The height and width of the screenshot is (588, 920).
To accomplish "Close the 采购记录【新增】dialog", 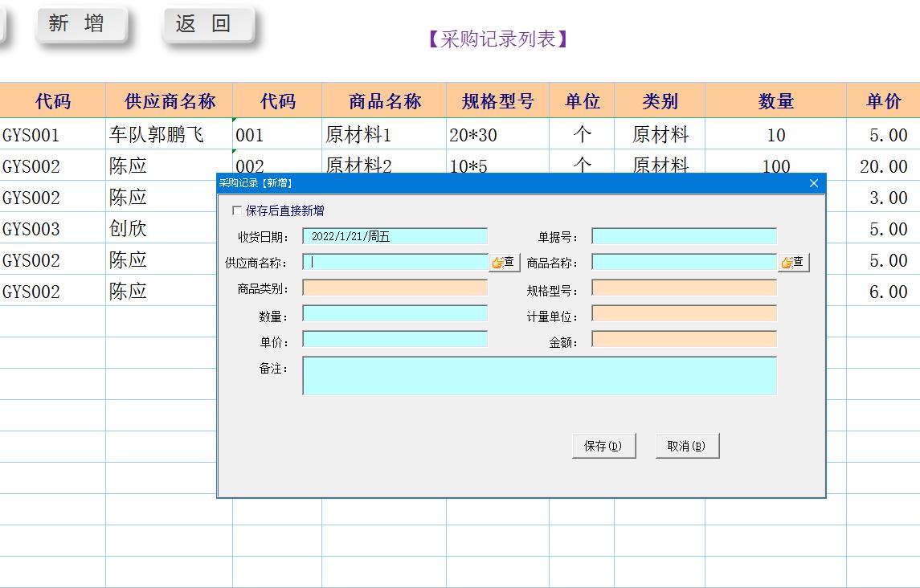I will point(814,183).
